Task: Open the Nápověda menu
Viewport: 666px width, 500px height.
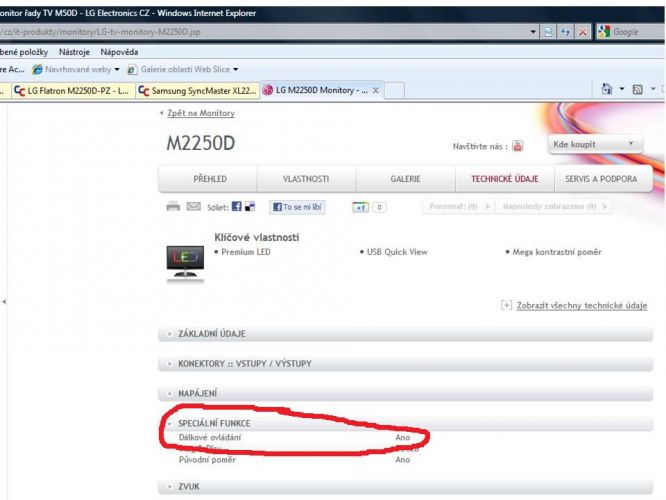Action: 119,52
